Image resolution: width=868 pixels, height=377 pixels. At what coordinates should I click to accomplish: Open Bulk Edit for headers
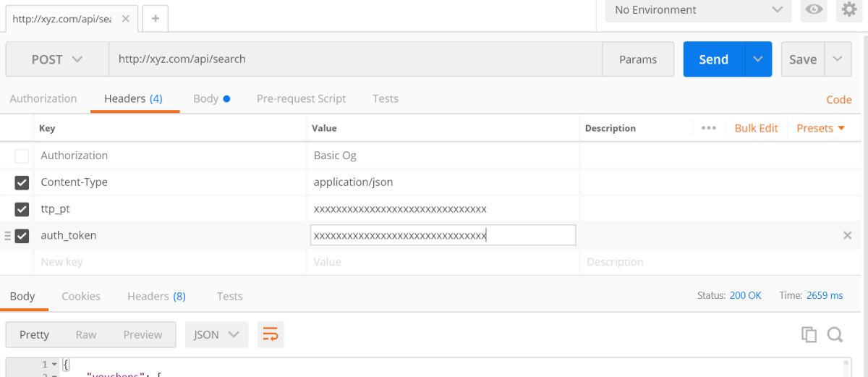coord(756,128)
